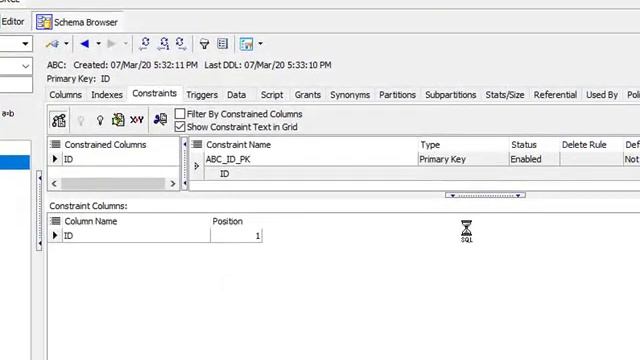Click the copy constraint script icon

pos(118,120)
